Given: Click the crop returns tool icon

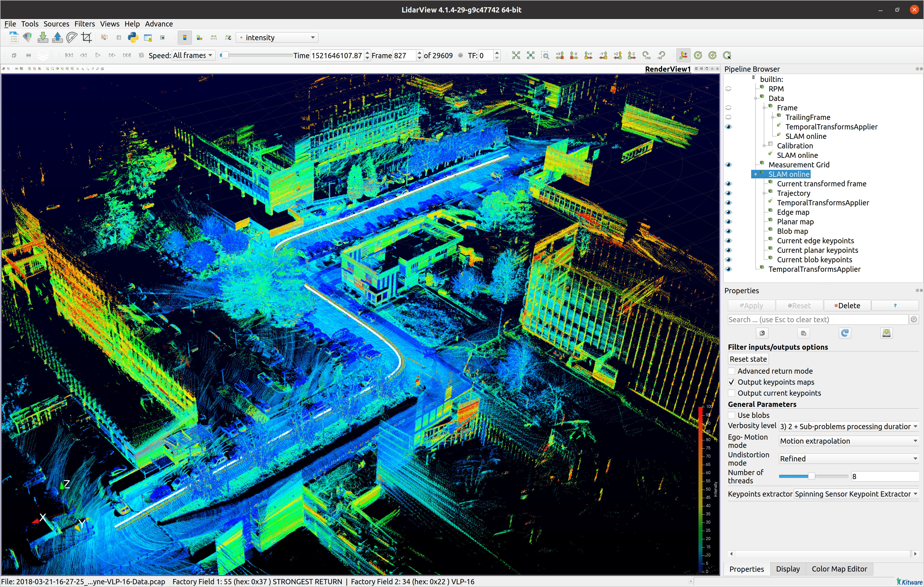Looking at the screenshot, I should 87,37.
